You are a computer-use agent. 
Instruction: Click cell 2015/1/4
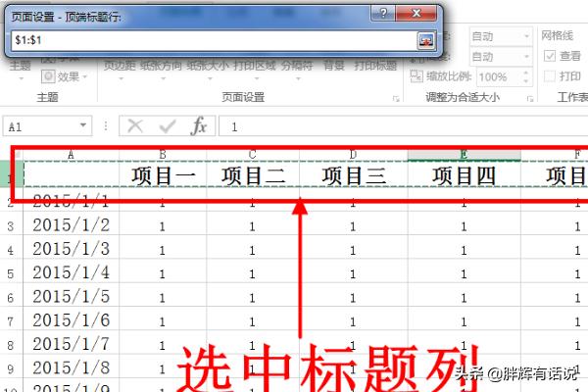click(72, 272)
